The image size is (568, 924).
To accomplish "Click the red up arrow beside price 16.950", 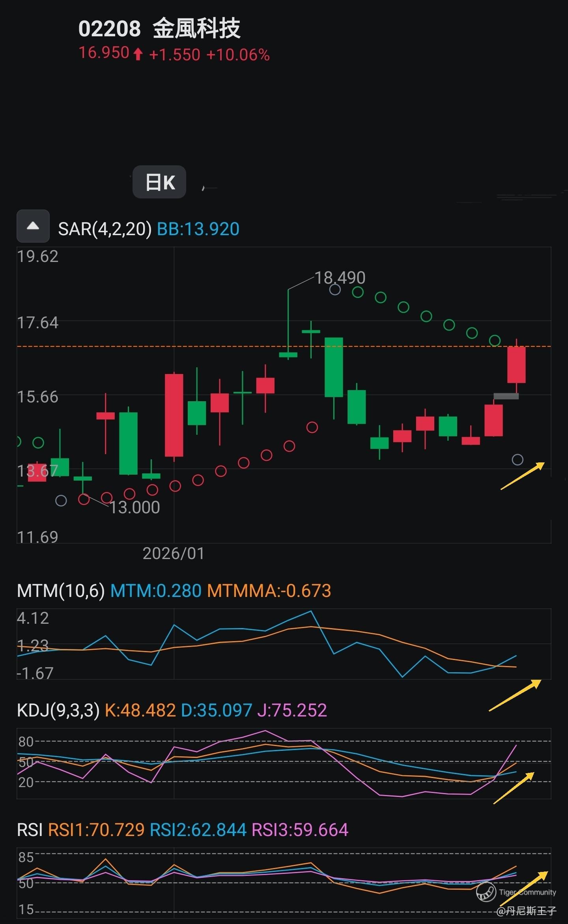I will coord(138,54).
